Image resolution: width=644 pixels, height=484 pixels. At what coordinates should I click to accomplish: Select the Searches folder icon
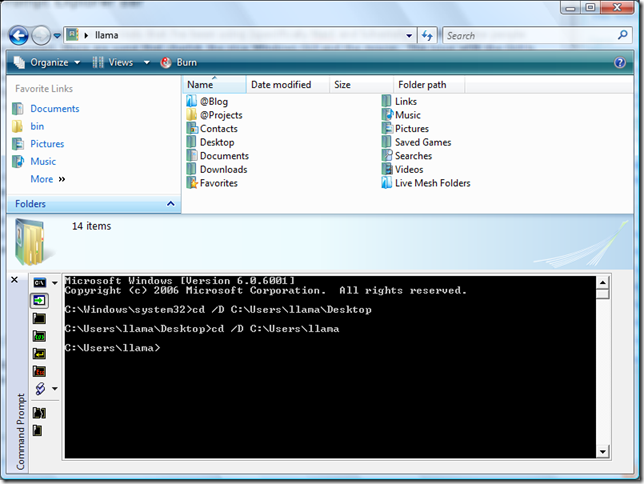pyautogui.click(x=386, y=155)
